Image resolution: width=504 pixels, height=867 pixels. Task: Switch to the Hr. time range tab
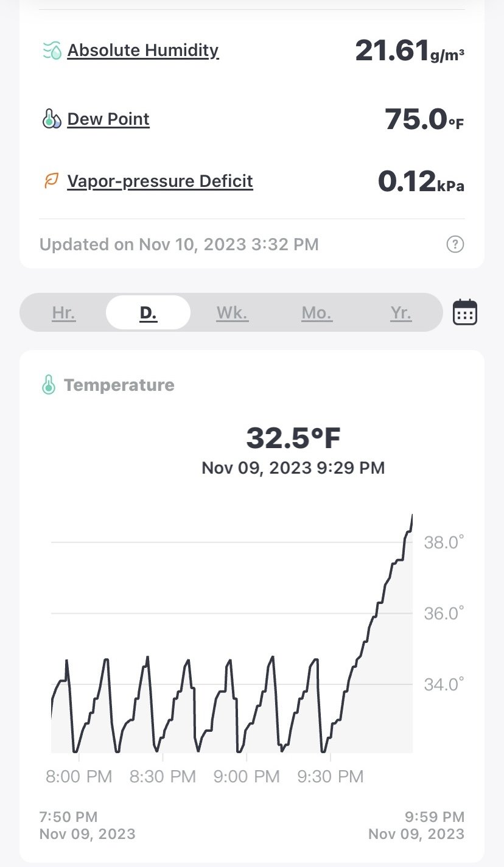[x=64, y=313]
